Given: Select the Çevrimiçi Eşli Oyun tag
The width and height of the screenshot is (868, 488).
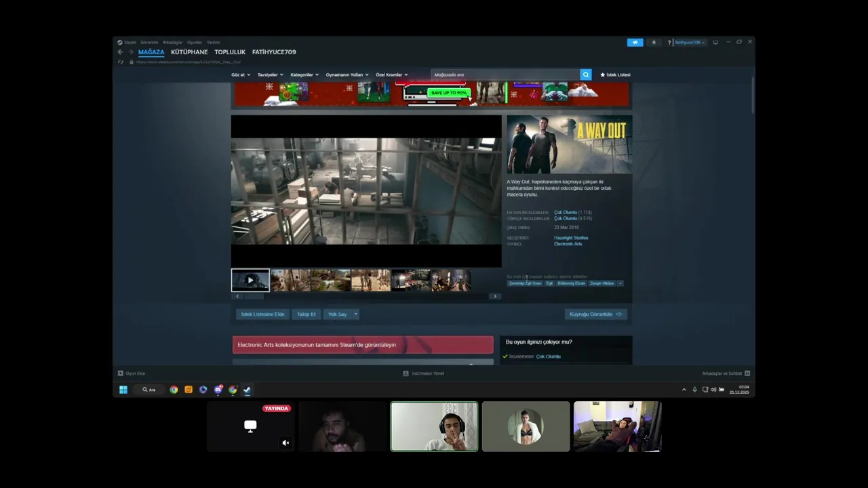Looking at the screenshot, I should pyautogui.click(x=526, y=283).
